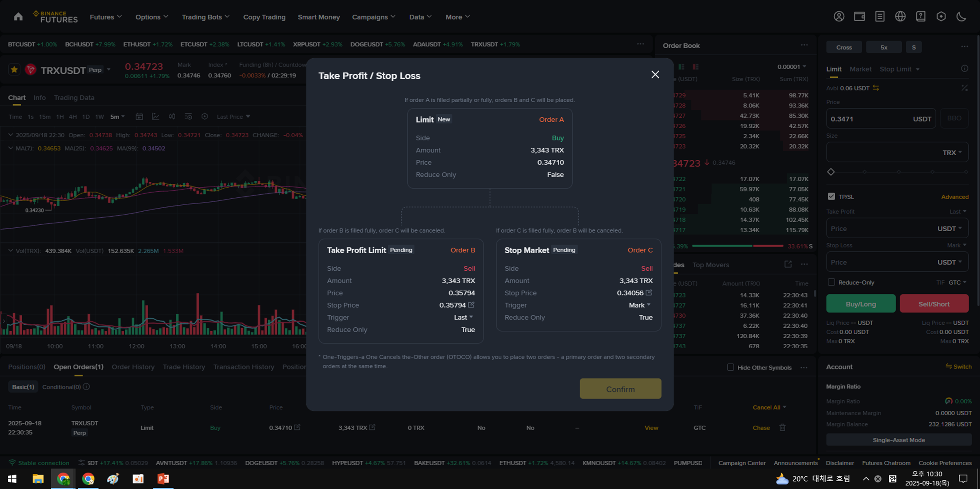
Task: Check Hide Other Symbols
Action: point(730,367)
